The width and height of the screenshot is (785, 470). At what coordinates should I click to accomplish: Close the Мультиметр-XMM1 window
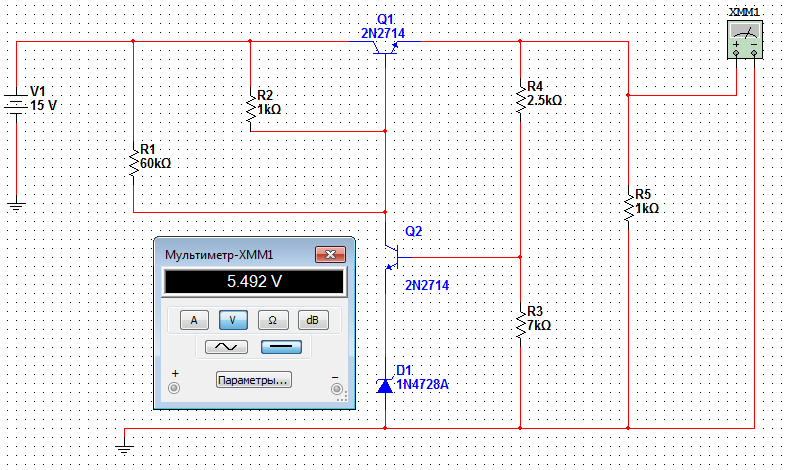(330, 254)
